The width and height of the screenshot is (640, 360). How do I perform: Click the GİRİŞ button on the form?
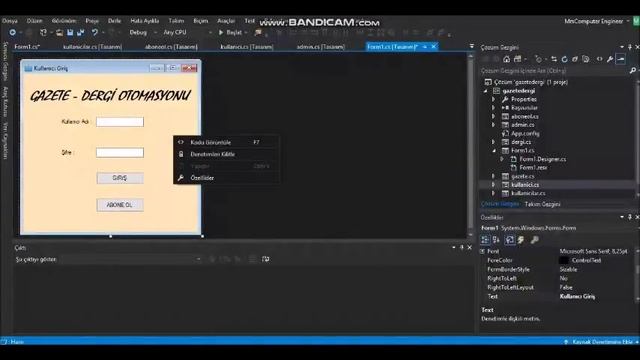(x=120, y=178)
